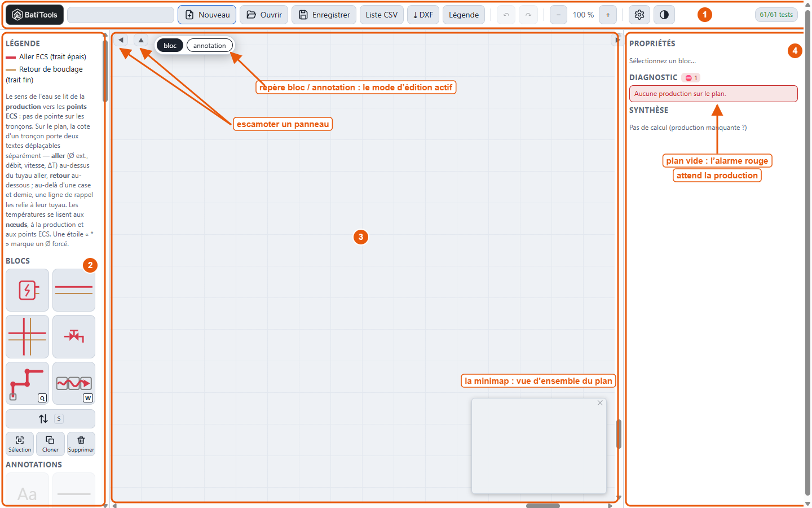Click the canvas vertical scrollbar thumb

pyautogui.click(x=619, y=434)
